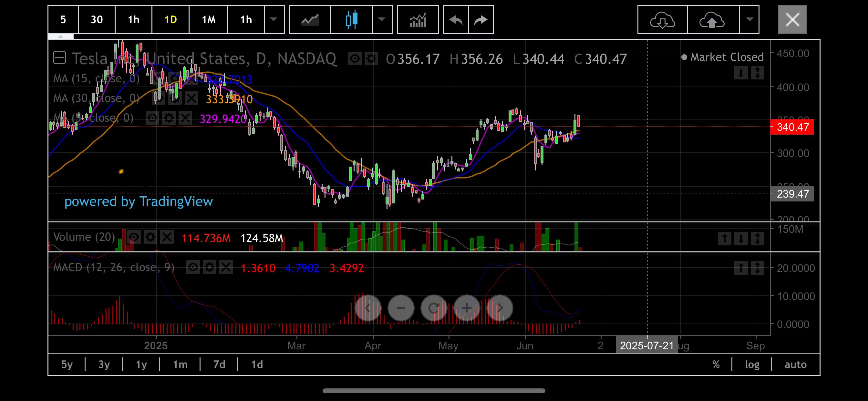Pan chart left round arrow button
This screenshot has height=401, width=868.
click(x=368, y=308)
